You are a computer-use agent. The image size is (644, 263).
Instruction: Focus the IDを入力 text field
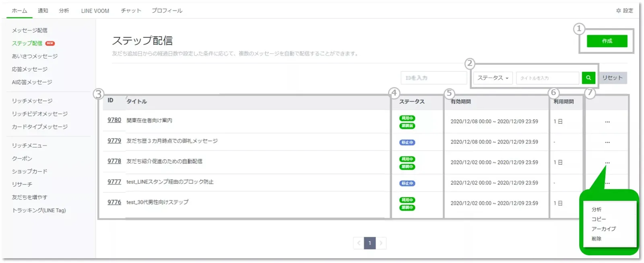pyautogui.click(x=433, y=78)
